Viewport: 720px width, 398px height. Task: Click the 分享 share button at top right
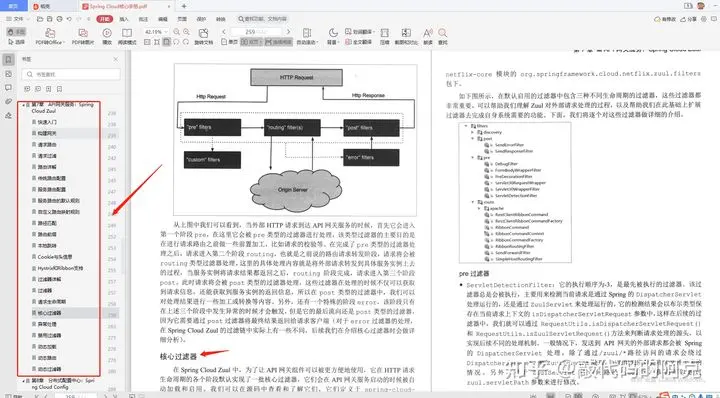[689, 19]
